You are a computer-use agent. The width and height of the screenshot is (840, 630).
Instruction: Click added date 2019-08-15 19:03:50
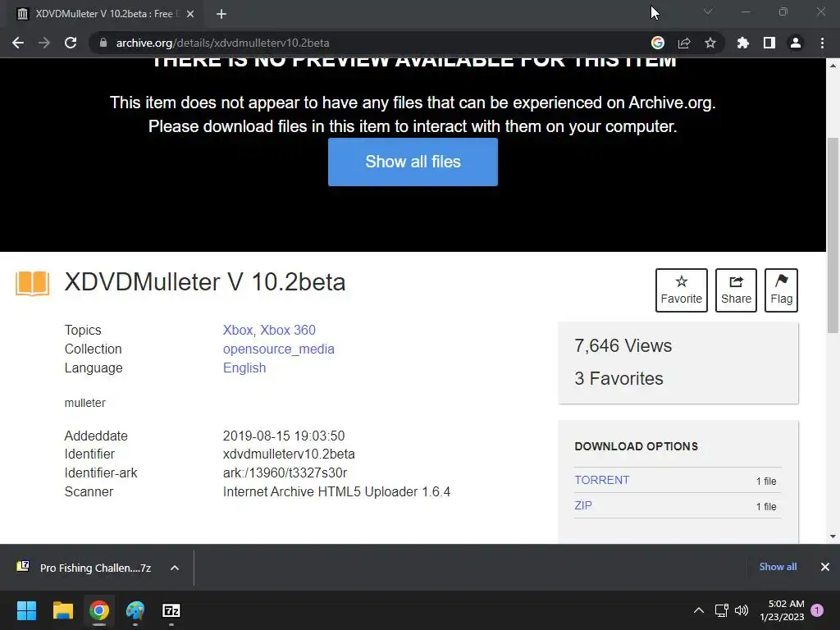284,436
